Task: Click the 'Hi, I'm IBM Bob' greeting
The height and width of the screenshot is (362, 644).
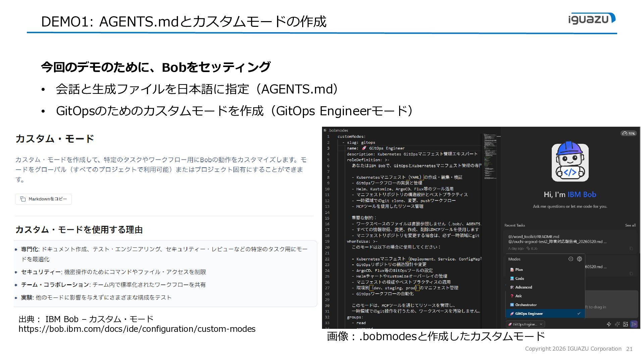Action: 570,194
